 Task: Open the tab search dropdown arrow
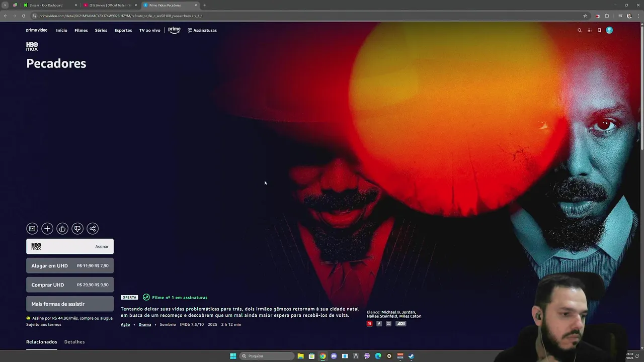[5, 5]
